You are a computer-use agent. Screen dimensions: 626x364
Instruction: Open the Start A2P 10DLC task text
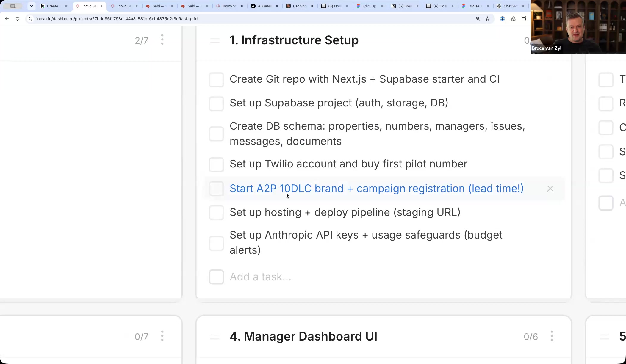tap(376, 189)
